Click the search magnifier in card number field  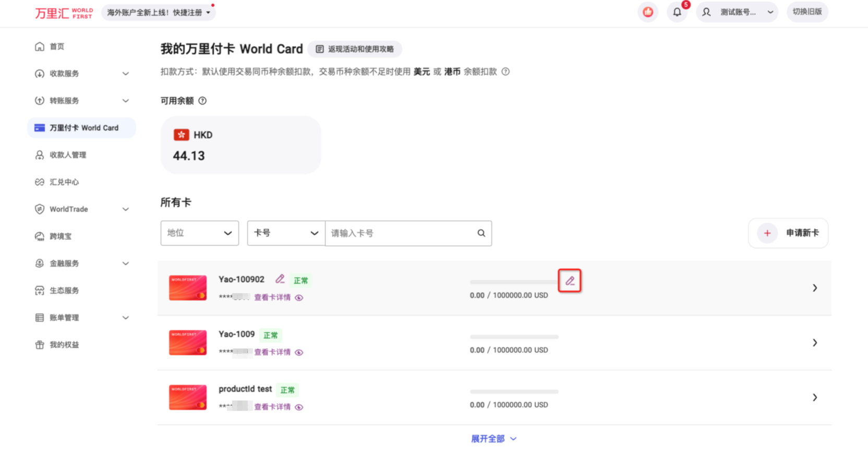tap(481, 233)
